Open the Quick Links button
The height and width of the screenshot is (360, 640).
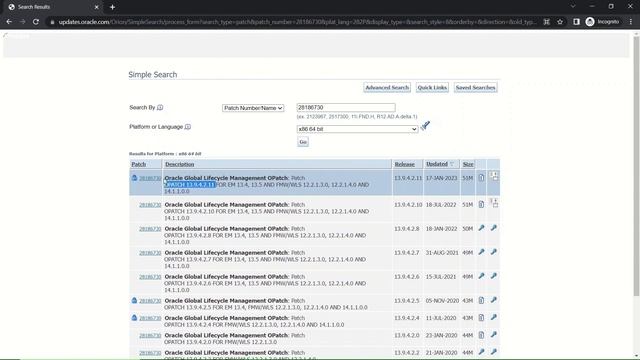(x=432, y=87)
